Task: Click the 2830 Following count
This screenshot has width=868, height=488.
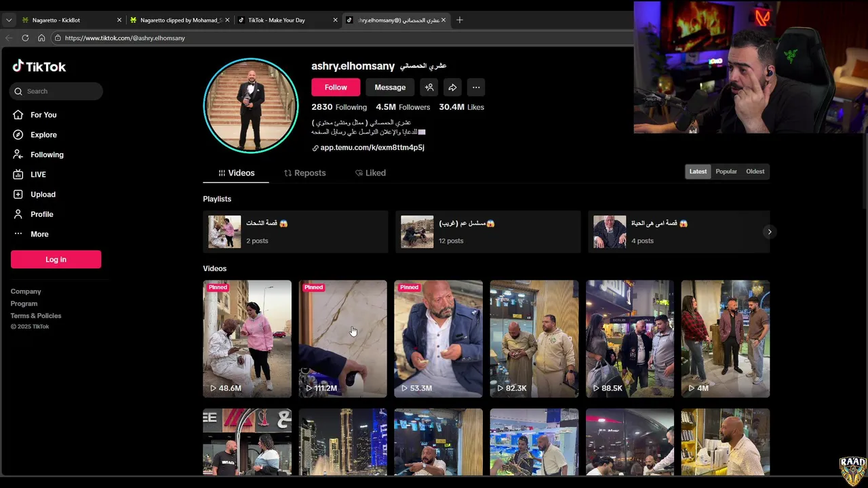Action: coord(339,107)
